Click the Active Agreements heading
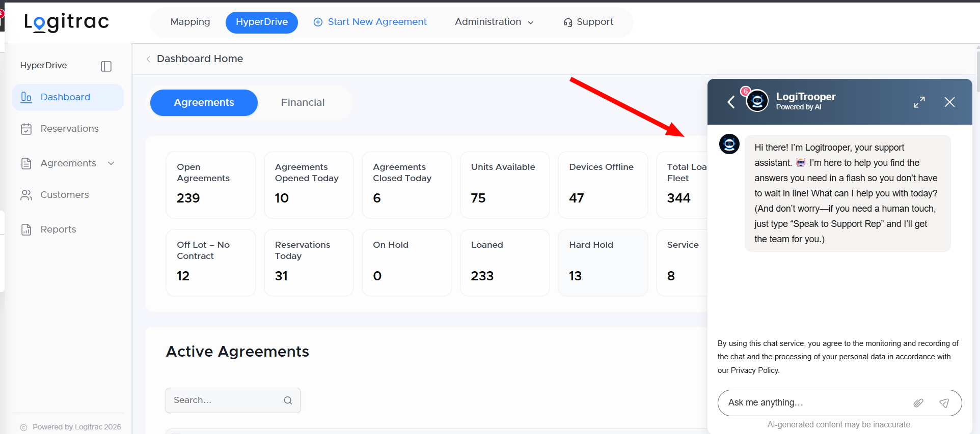 click(x=237, y=352)
